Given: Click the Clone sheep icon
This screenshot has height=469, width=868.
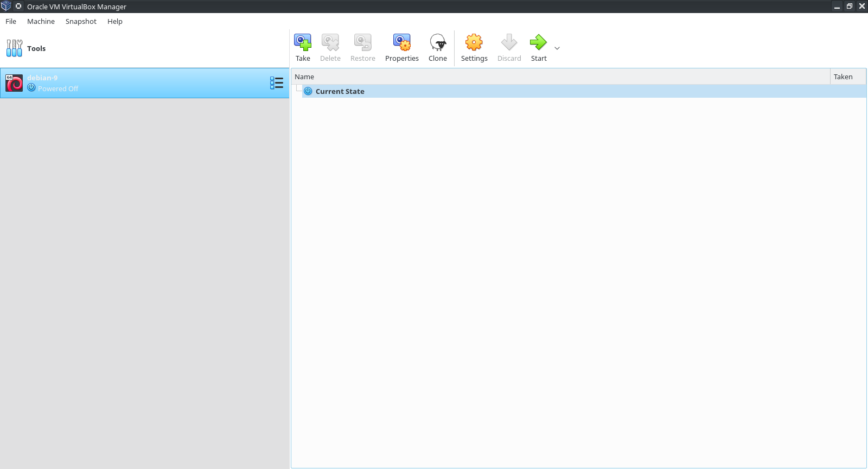Looking at the screenshot, I should [x=437, y=42].
